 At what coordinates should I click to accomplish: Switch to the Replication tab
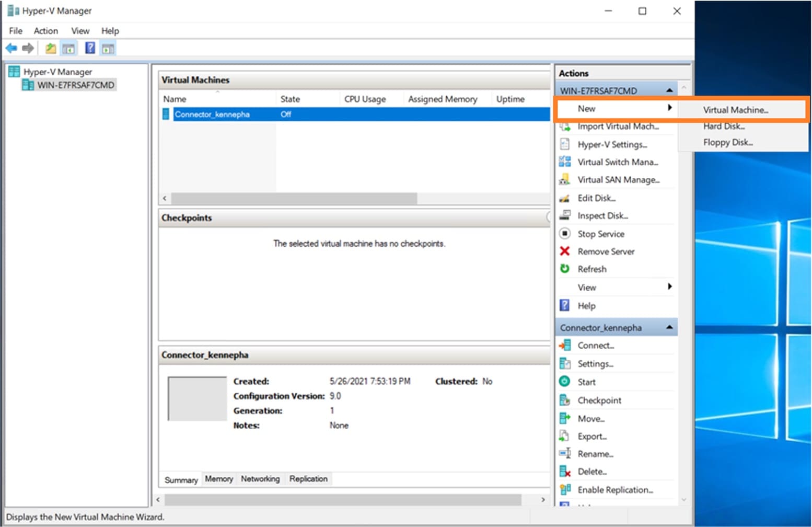click(x=308, y=478)
